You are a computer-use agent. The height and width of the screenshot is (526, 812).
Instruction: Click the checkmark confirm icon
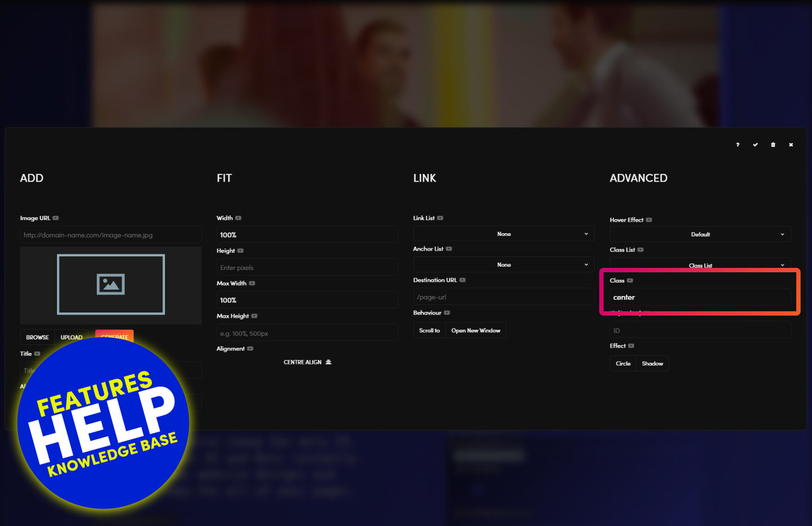click(755, 145)
